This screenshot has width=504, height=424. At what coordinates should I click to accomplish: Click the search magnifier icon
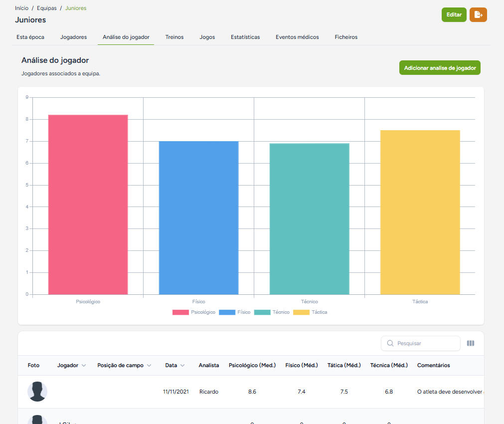coord(390,343)
